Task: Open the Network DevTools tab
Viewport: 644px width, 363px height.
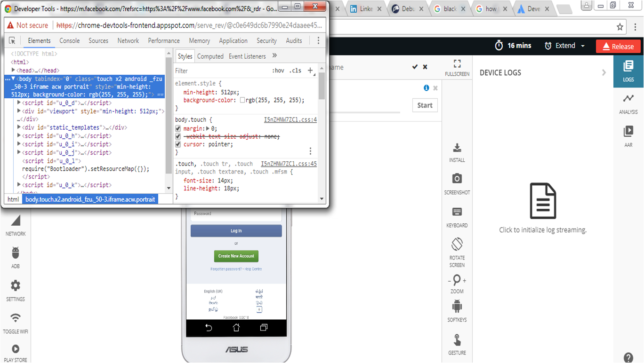Action: click(128, 41)
